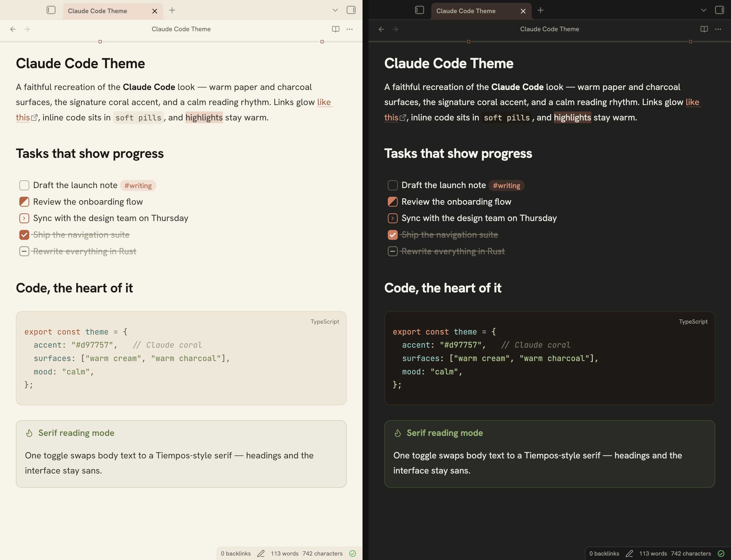Viewport: 731px width, 560px height.
Task: Open more options menu in dark window
Action: tap(718, 29)
